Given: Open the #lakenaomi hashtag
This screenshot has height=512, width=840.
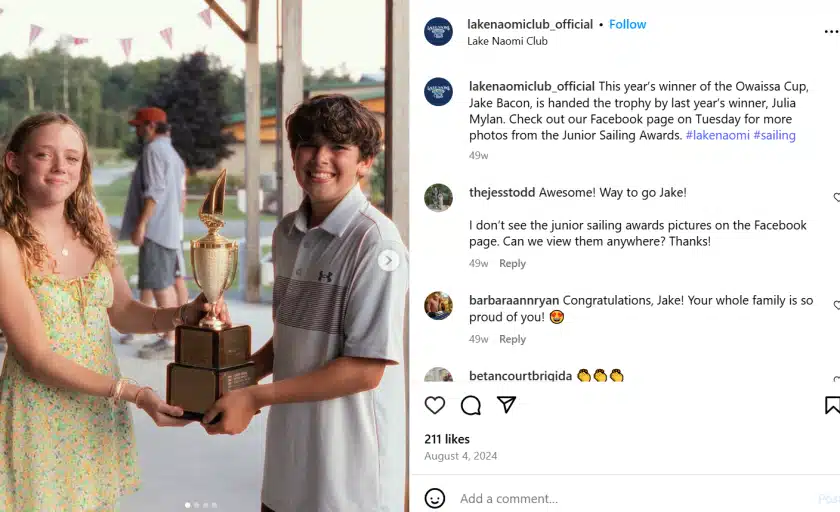Looking at the screenshot, I should pyautogui.click(x=717, y=135).
